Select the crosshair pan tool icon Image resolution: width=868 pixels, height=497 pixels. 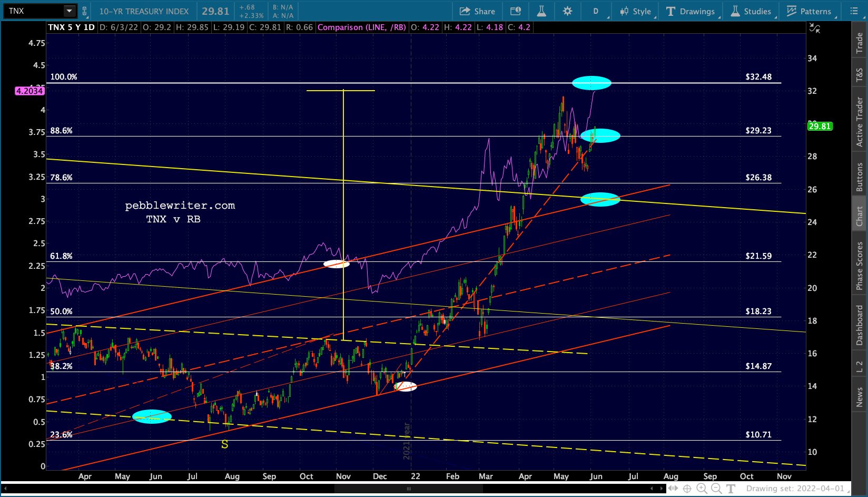687,489
